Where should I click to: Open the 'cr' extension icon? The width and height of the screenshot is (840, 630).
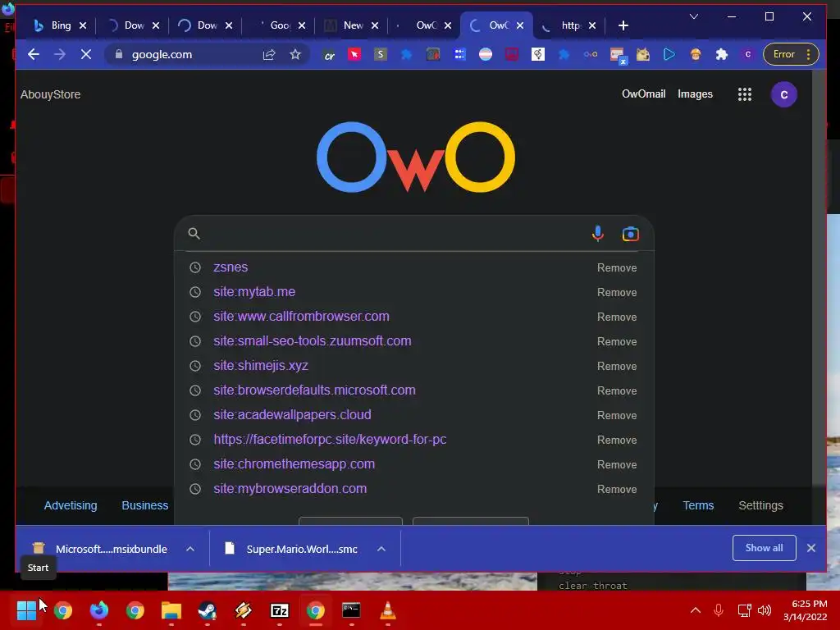(x=330, y=55)
